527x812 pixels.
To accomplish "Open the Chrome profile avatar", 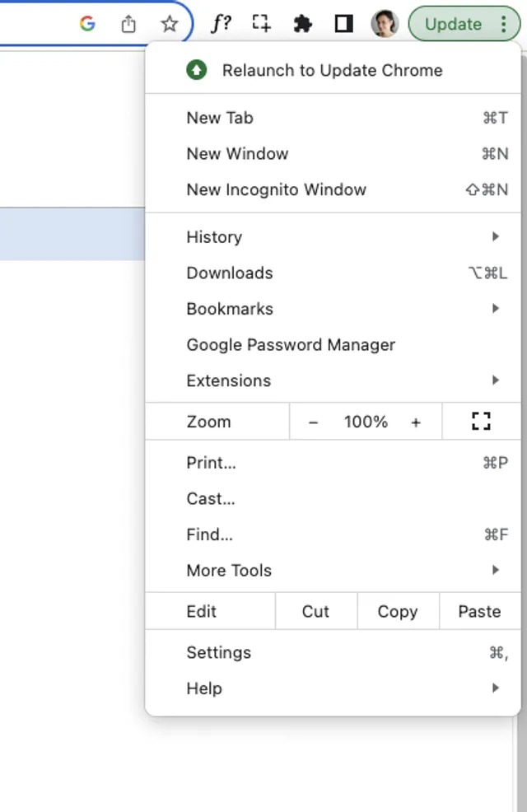I will [384, 24].
